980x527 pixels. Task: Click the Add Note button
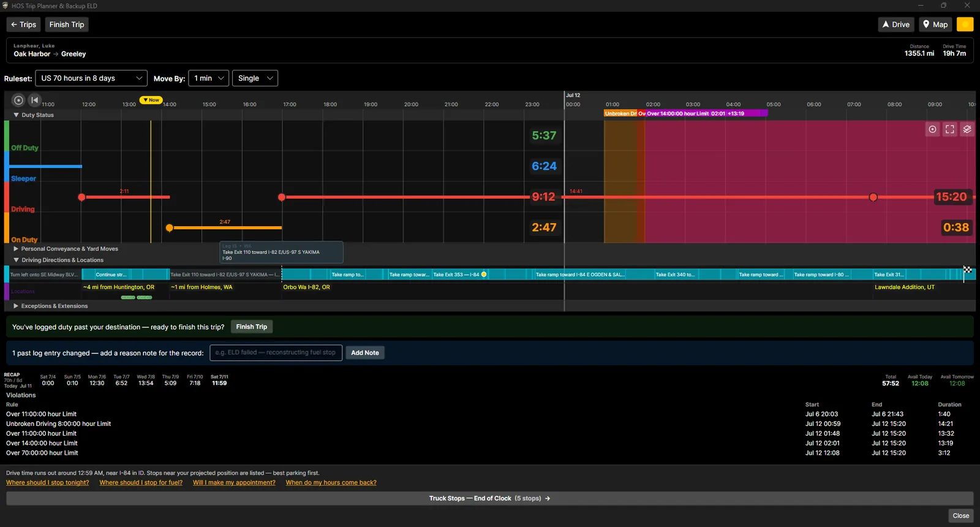(x=365, y=353)
